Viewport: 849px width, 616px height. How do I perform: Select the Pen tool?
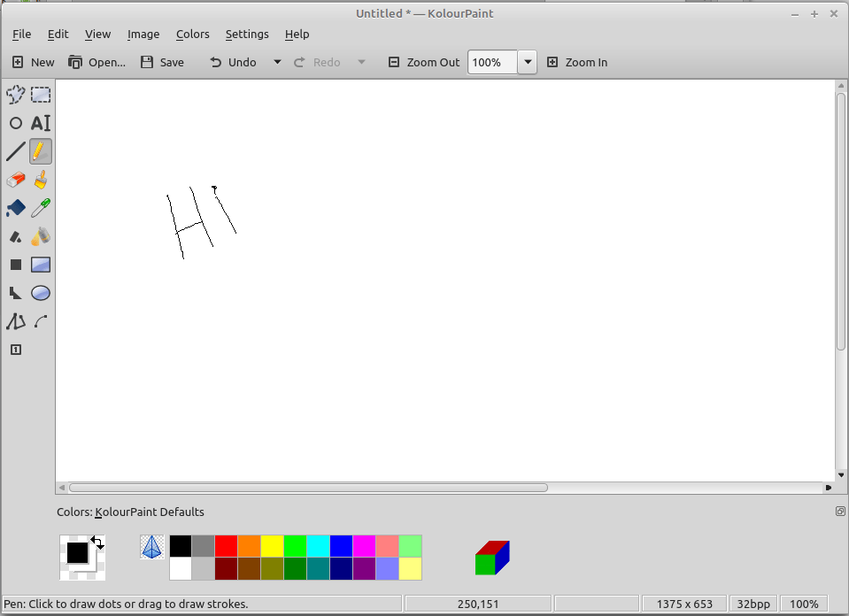click(x=41, y=151)
